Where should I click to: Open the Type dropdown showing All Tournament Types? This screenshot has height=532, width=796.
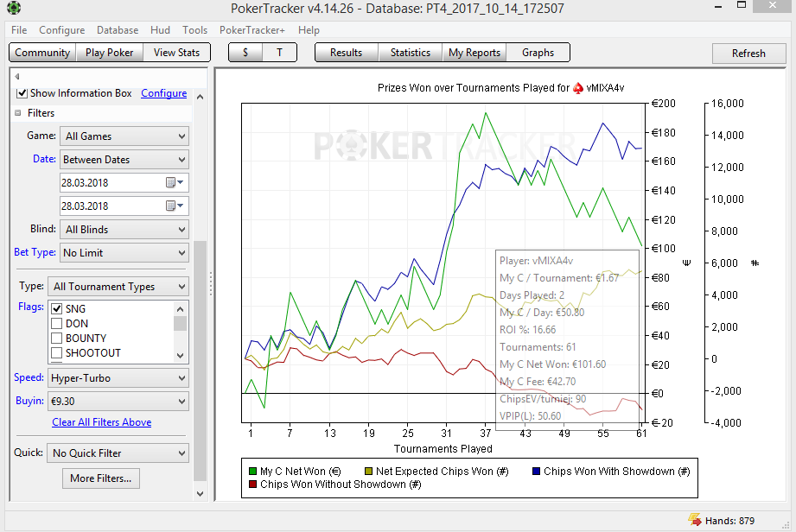pyautogui.click(x=118, y=287)
